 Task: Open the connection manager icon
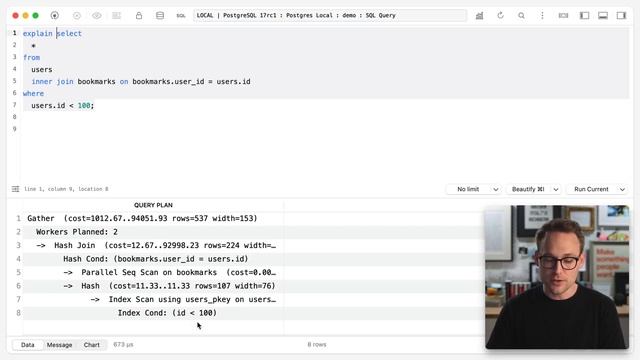tap(55, 16)
